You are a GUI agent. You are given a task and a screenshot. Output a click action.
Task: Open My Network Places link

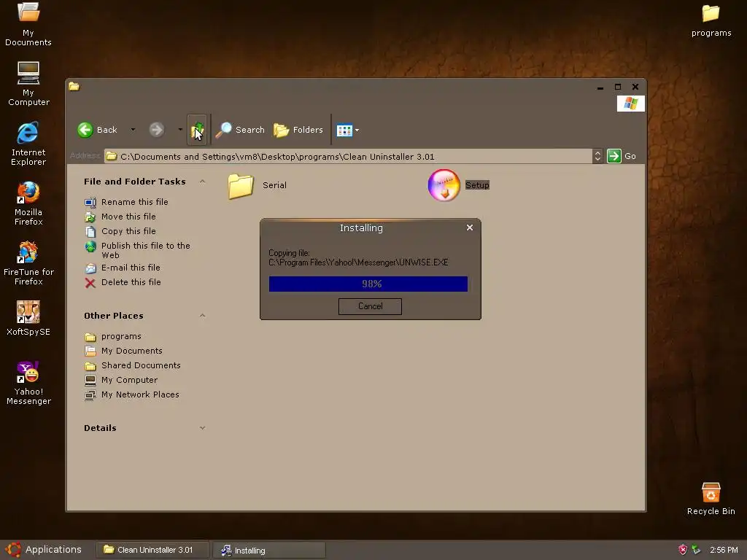[x=140, y=394]
